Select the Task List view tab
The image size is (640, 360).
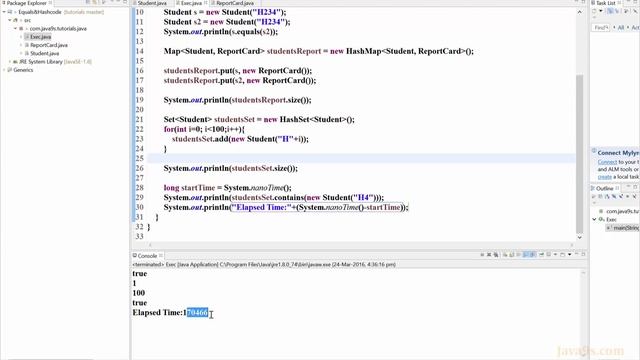tap(607, 3)
